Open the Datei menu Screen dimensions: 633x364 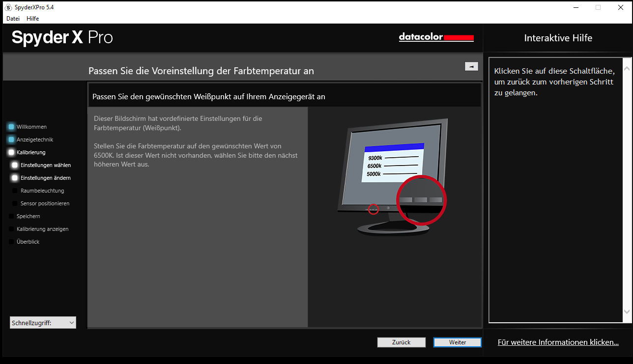pos(13,18)
